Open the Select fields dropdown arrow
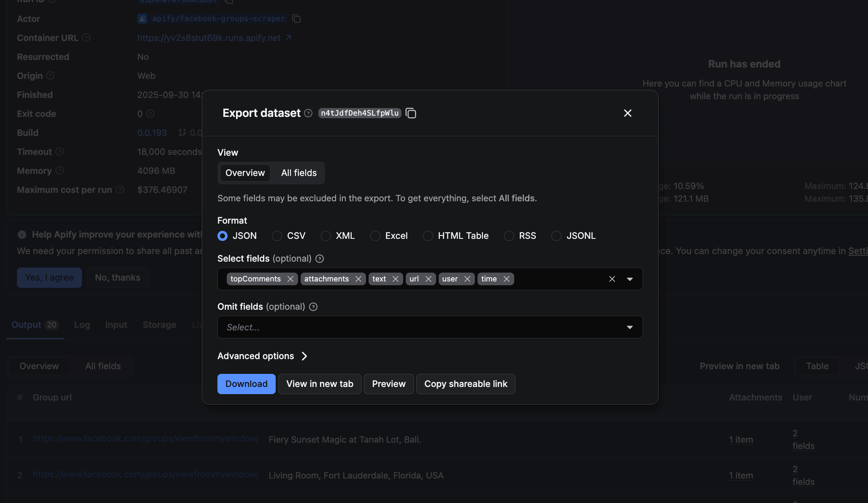The image size is (868, 503). coord(630,279)
